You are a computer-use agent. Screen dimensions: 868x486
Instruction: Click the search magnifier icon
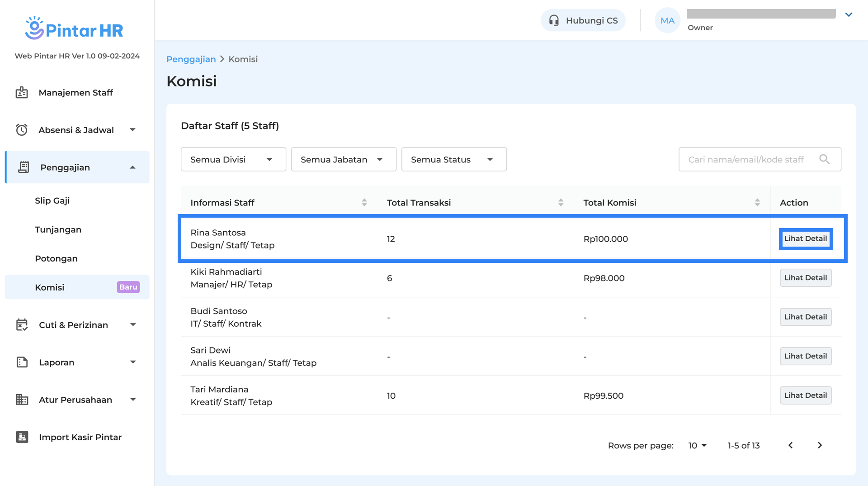(x=824, y=159)
